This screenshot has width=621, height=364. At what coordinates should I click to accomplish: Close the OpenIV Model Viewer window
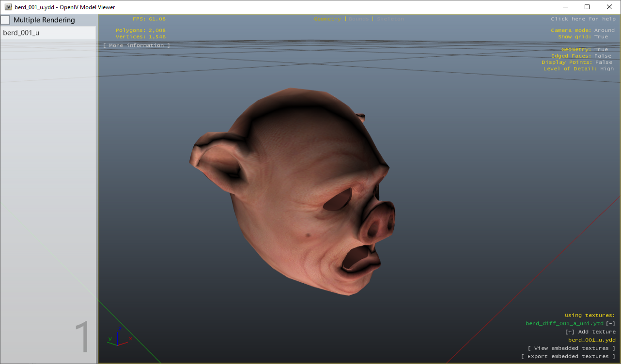point(609,7)
